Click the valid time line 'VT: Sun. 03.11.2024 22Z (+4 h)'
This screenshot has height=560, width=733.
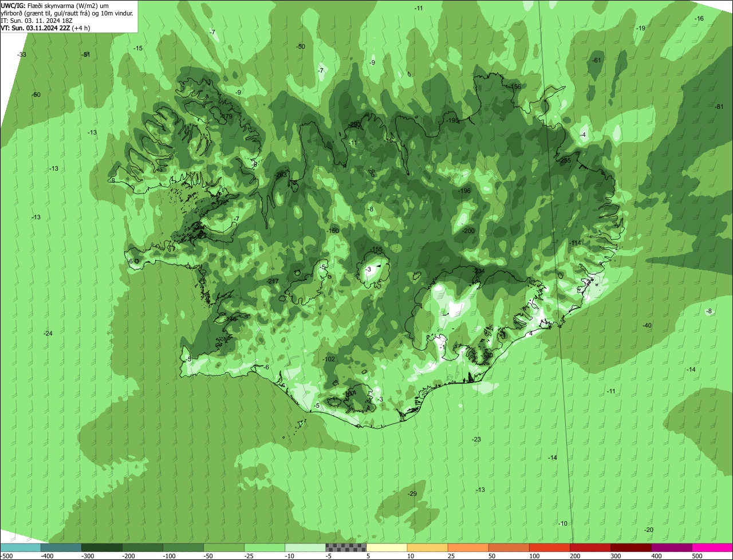click(x=45, y=27)
